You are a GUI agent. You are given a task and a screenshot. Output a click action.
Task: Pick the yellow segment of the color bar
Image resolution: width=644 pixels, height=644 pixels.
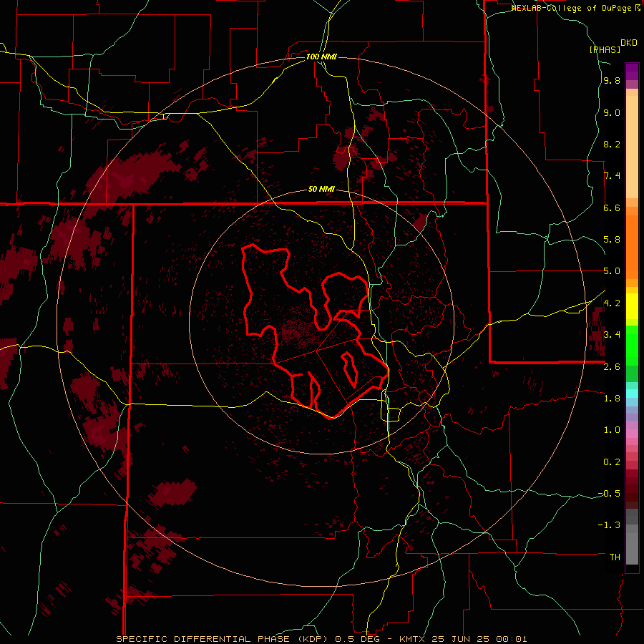632,306
